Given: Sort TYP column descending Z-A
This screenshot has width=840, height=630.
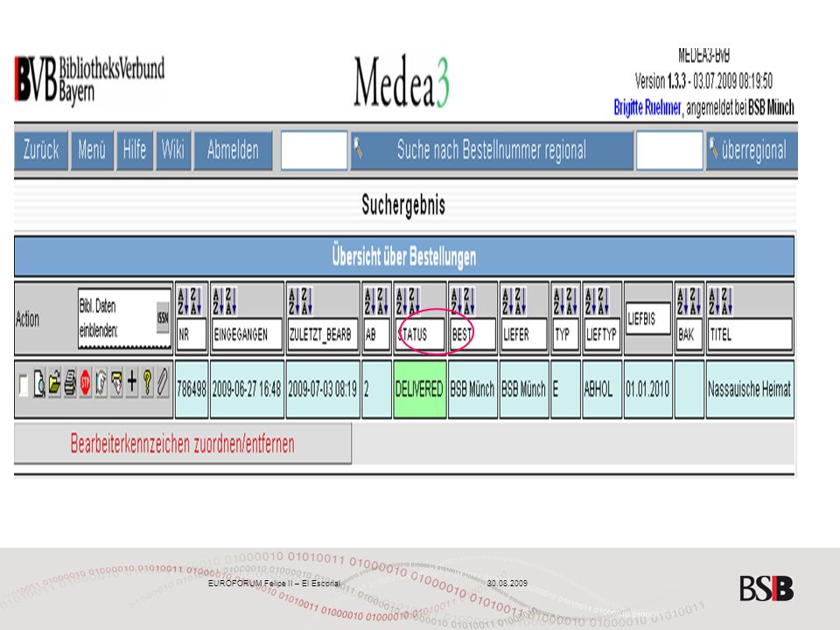Looking at the screenshot, I should (571, 301).
